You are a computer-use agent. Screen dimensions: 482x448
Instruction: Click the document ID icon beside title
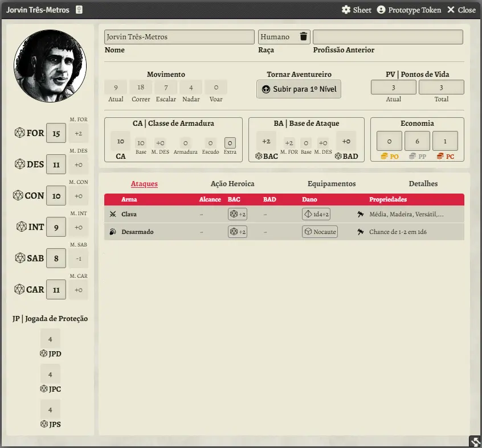click(79, 10)
